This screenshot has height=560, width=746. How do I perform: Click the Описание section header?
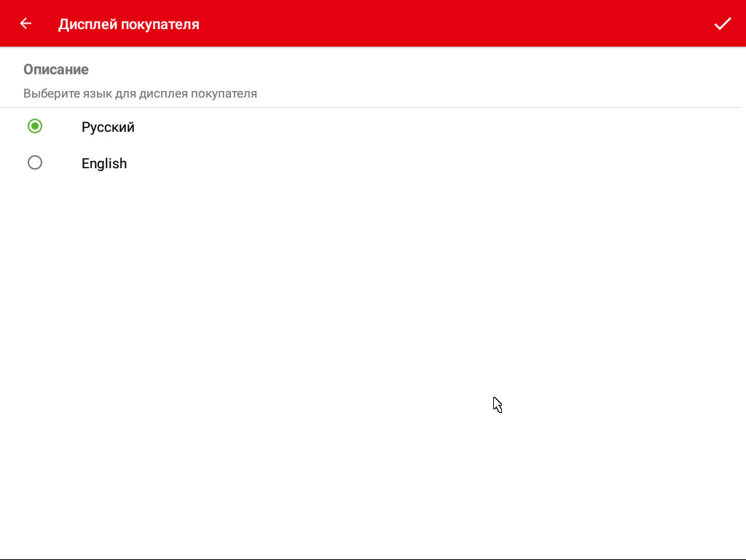tap(56, 70)
